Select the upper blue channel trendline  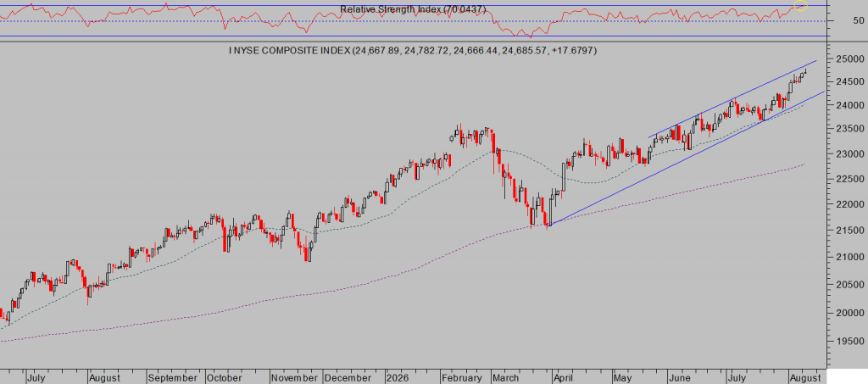click(732, 98)
